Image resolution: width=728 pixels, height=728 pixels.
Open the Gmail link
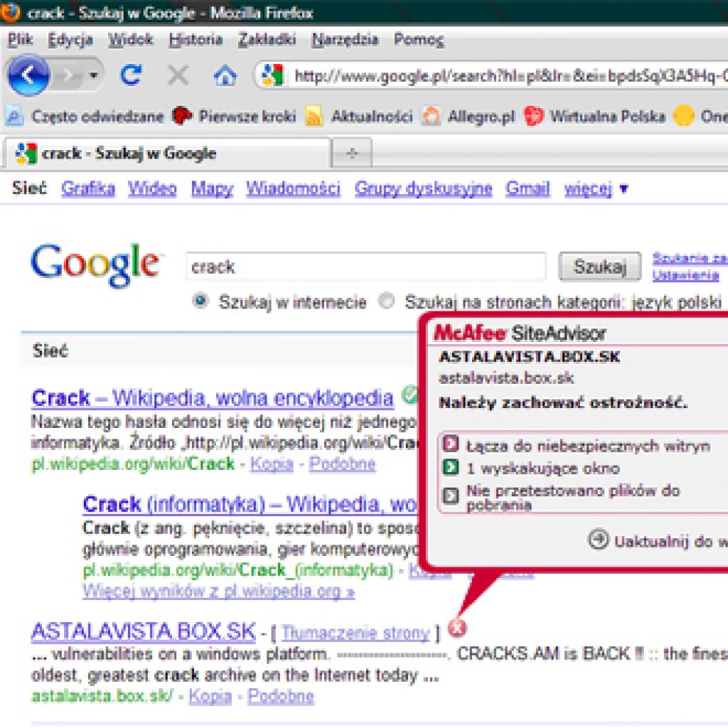[528, 188]
